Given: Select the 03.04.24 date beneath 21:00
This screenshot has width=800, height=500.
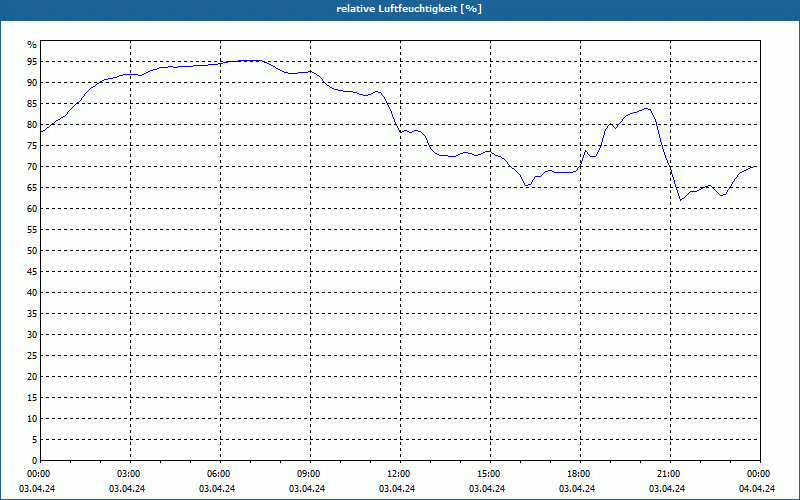Looking at the screenshot, I should click(667, 489).
